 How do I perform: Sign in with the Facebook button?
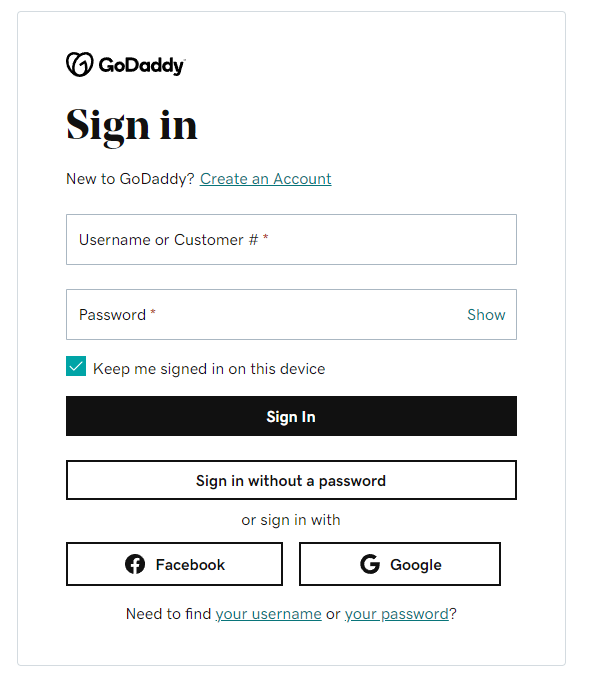pyautogui.click(x=174, y=564)
